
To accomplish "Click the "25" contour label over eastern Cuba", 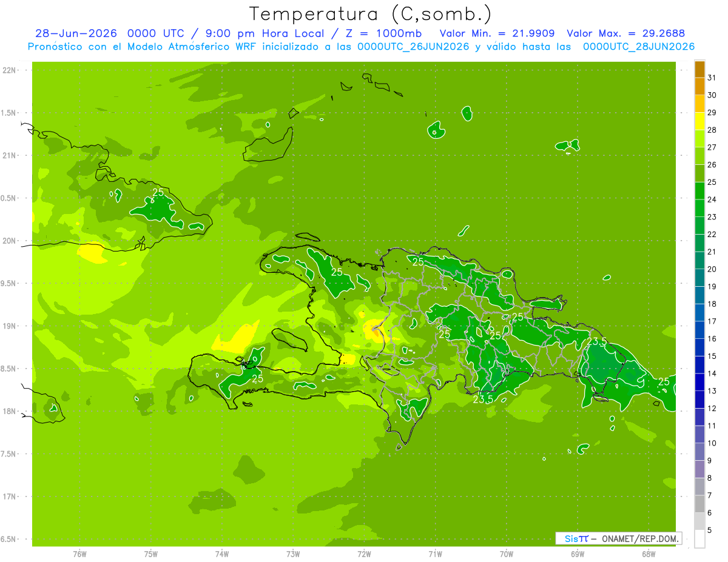I will click(x=158, y=192).
